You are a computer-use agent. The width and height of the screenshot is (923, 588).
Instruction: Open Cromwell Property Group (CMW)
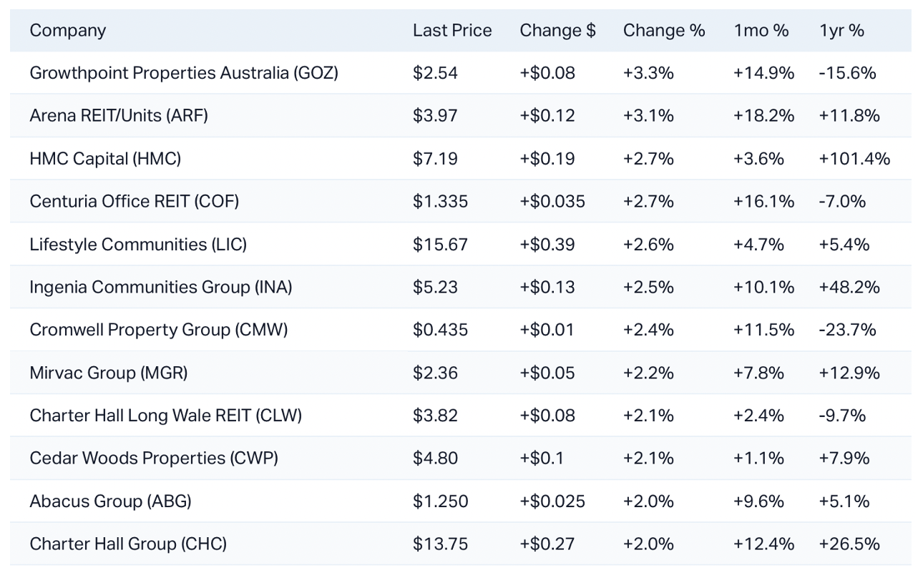pos(159,330)
